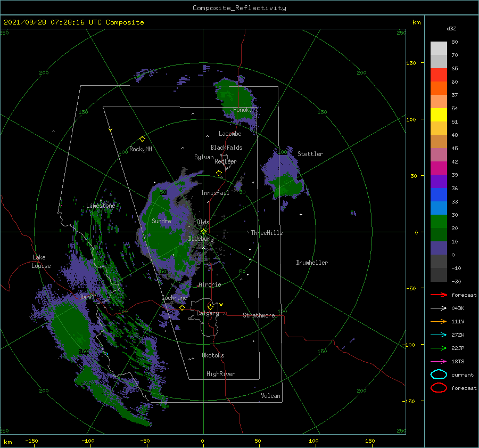Click the Composite_Reflectivity title text

coord(240,8)
